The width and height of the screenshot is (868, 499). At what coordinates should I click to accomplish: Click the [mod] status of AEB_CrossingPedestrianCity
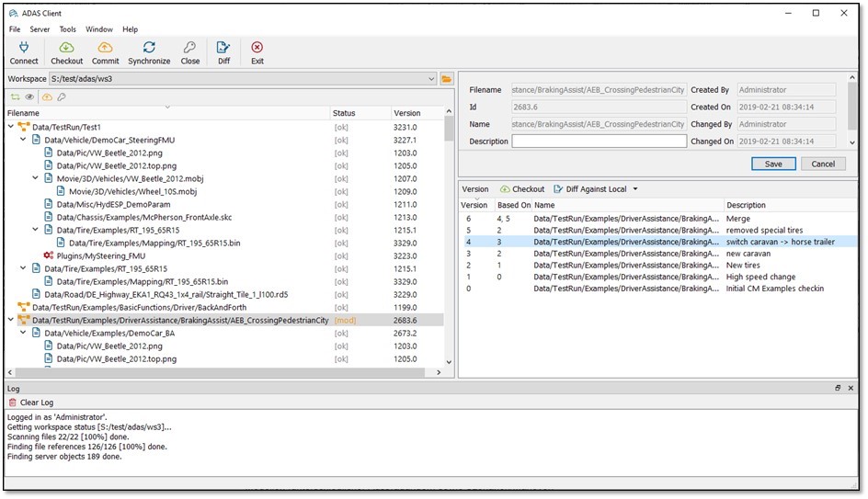[x=345, y=321]
